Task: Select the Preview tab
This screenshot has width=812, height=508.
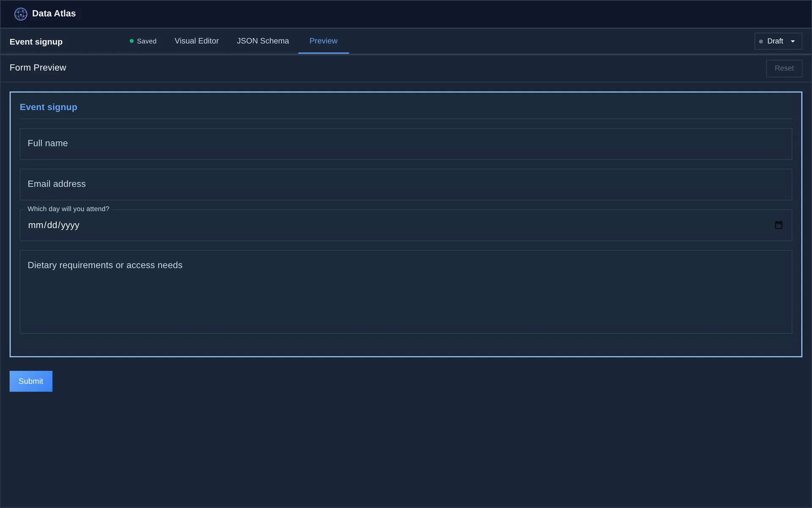Action: tap(324, 41)
